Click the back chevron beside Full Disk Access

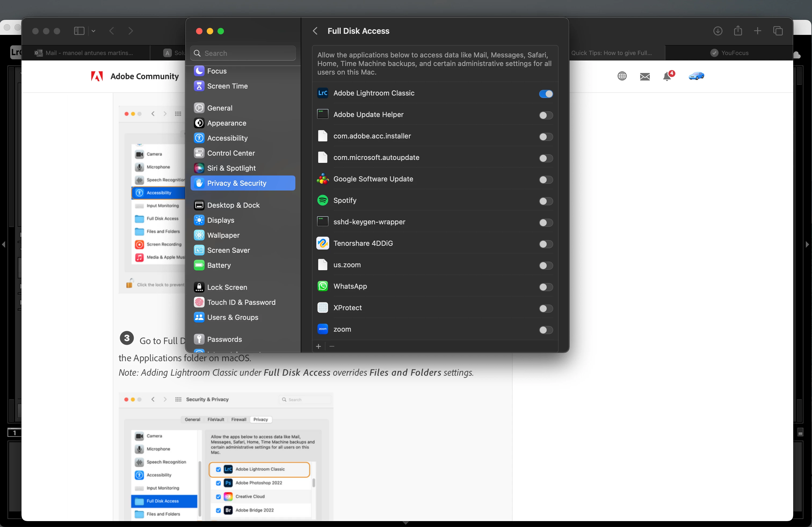[315, 31]
